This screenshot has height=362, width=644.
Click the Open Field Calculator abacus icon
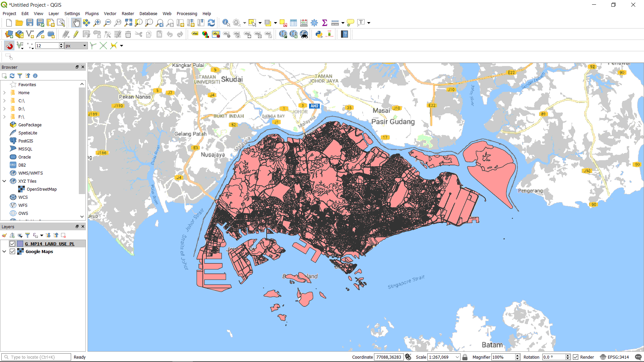pyautogui.click(x=304, y=23)
